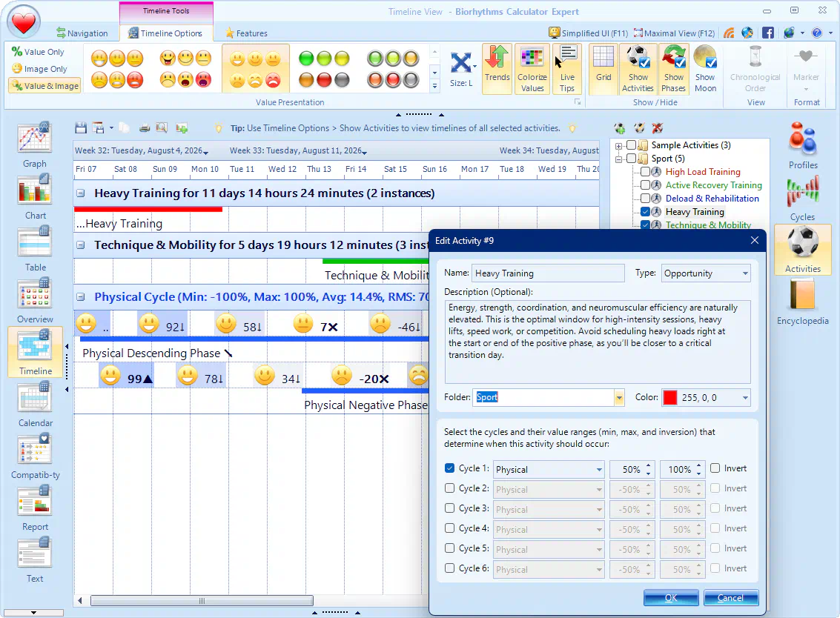This screenshot has height=618, width=840.
Task: Select the Value Only presentation
Action: pyautogui.click(x=38, y=52)
